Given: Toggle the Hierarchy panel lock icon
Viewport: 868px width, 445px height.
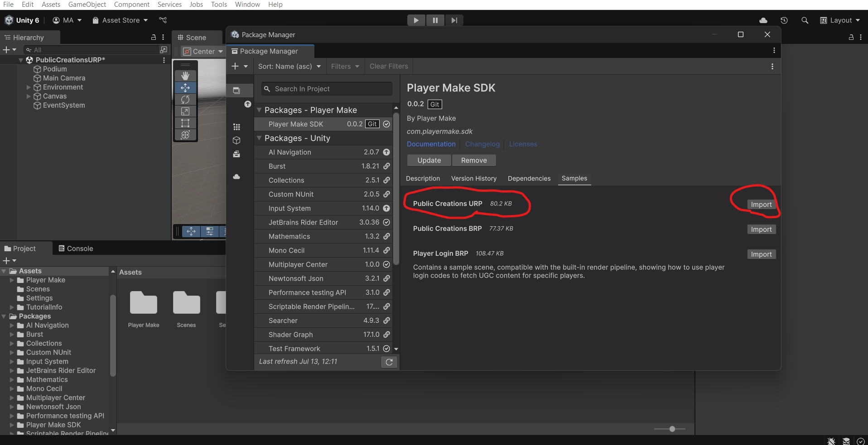Looking at the screenshot, I should coord(154,38).
